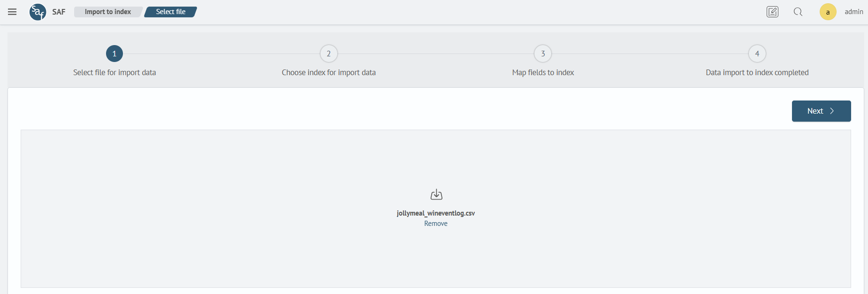This screenshot has height=294, width=868.
Task: Open the hamburger navigation menu
Action: 12,12
